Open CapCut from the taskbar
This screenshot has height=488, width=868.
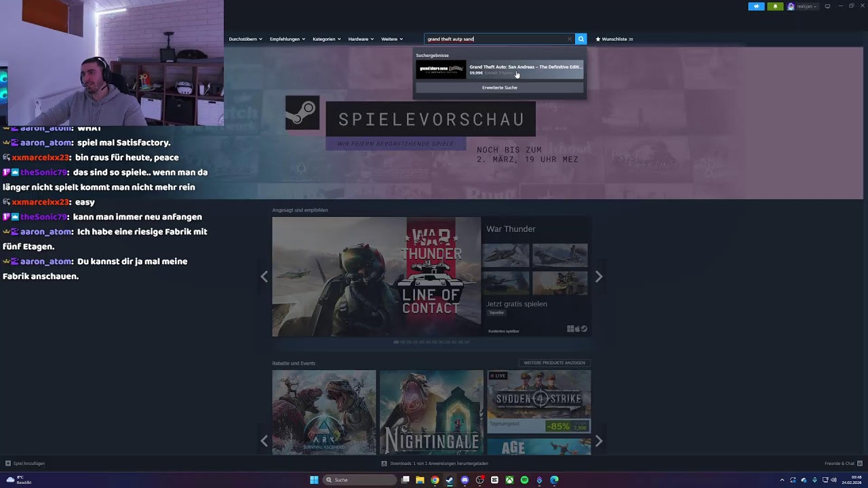pyautogui.click(x=494, y=480)
